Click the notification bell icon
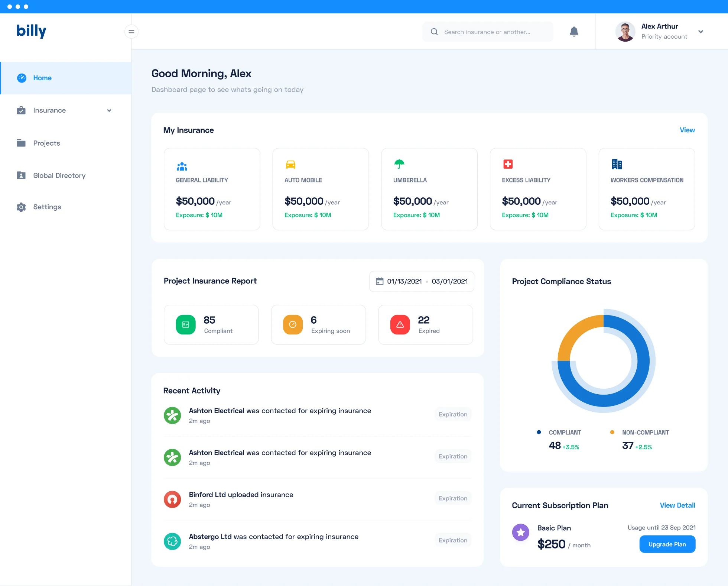The width and height of the screenshot is (728, 586). [574, 32]
